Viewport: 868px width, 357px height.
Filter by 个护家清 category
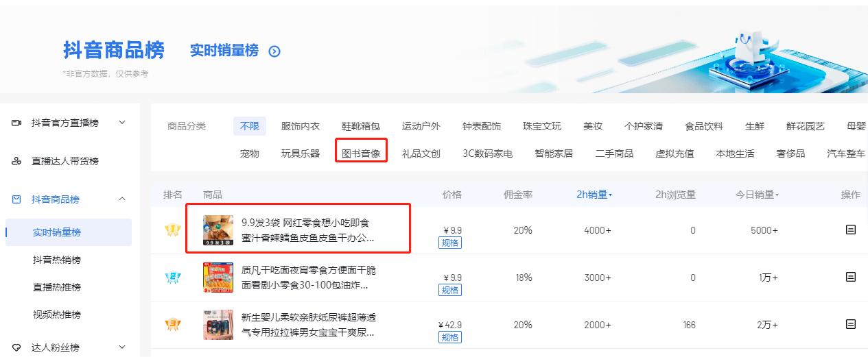(x=644, y=126)
